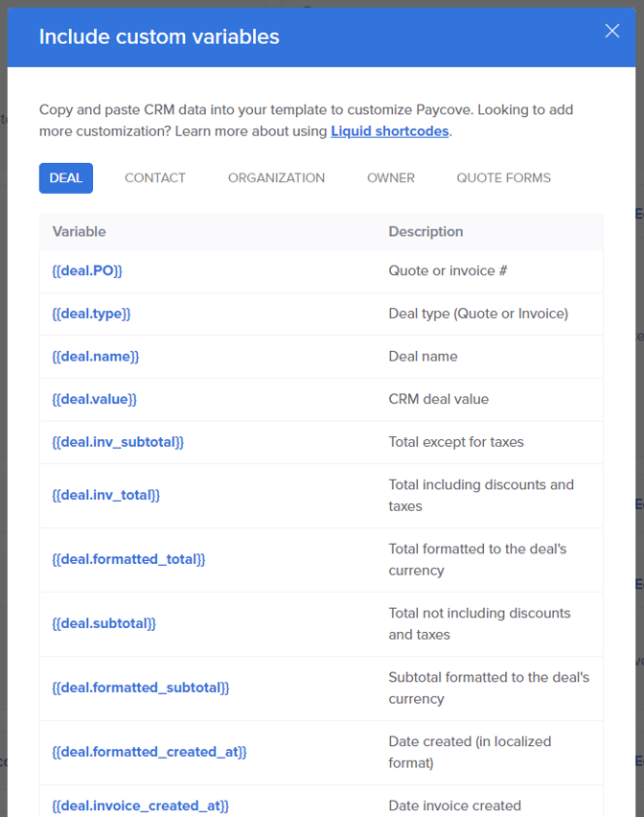This screenshot has width=644, height=817.
Task: Open the OWNER tab
Action: tap(391, 178)
